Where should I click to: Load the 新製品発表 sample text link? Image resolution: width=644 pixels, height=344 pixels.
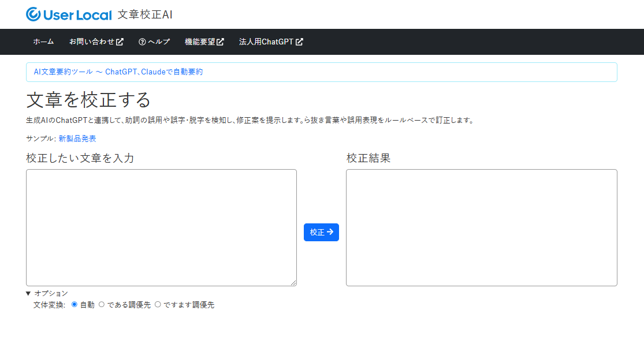[77, 139]
